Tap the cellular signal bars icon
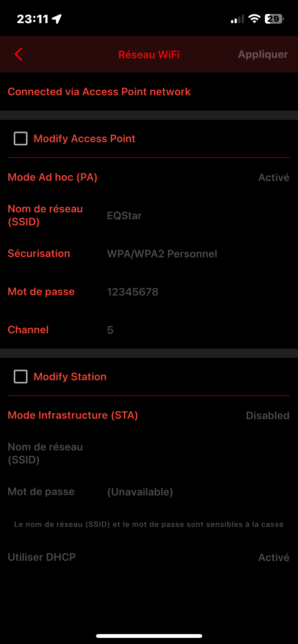Image resolution: width=298 pixels, height=644 pixels. click(237, 19)
